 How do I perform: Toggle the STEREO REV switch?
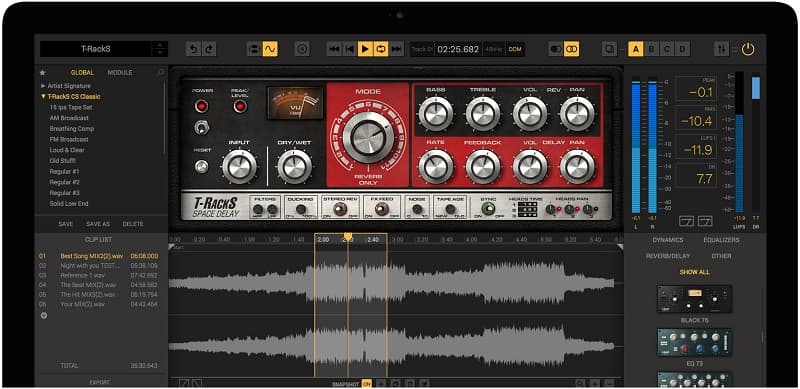click(x=340, y=209)
